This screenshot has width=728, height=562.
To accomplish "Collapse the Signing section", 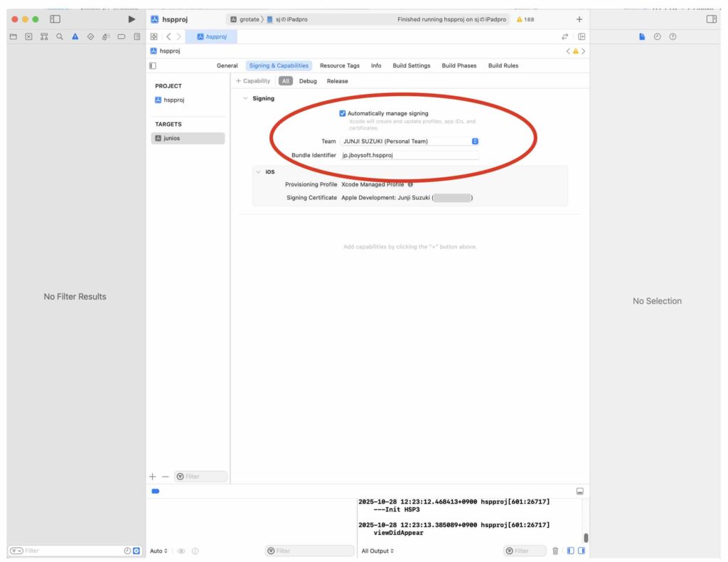I will [245, 98].
